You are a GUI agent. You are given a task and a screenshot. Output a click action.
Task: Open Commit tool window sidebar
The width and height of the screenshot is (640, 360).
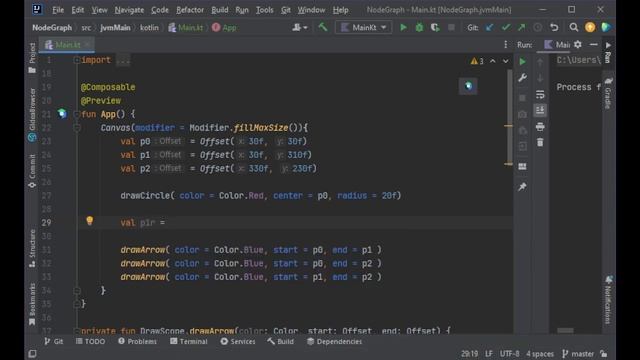click(x=32, y=171)
